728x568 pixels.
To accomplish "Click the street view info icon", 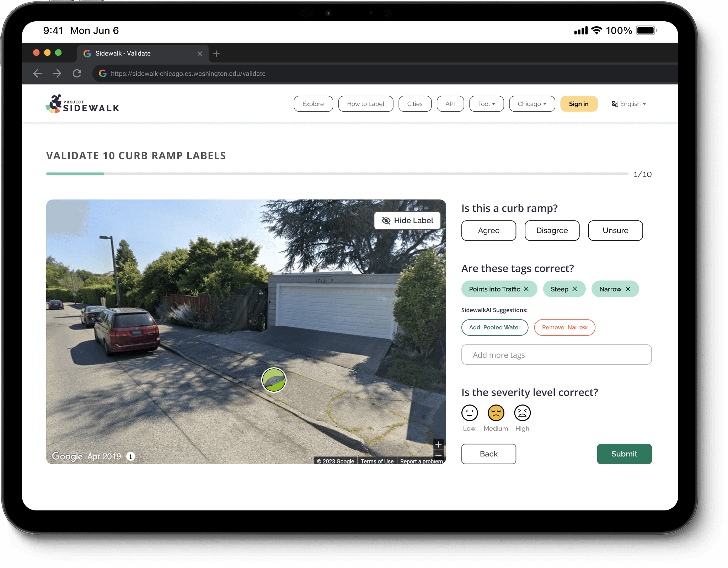I will [x=131, y=456].
